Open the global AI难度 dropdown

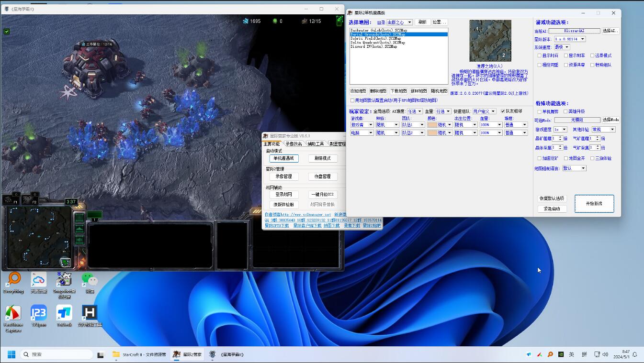coord(415,111)
